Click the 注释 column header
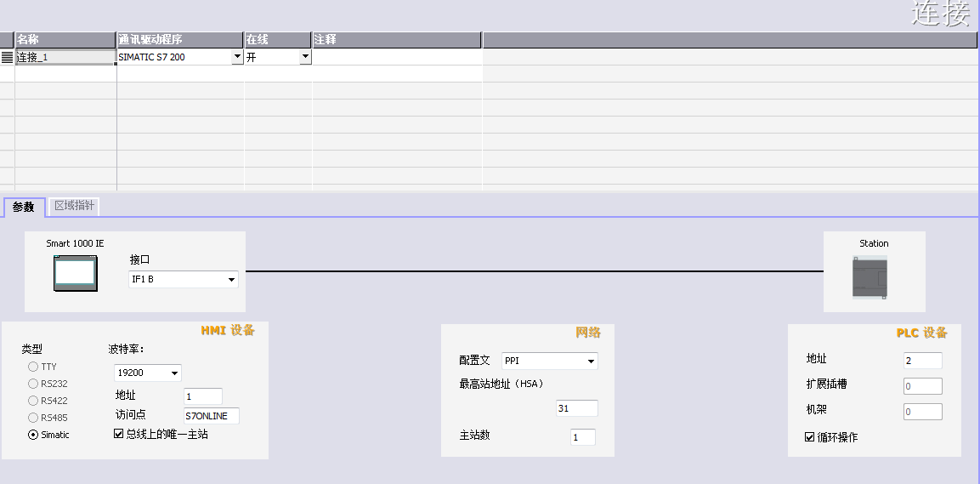This screenshot has width=980, height=484. point(397,39)
